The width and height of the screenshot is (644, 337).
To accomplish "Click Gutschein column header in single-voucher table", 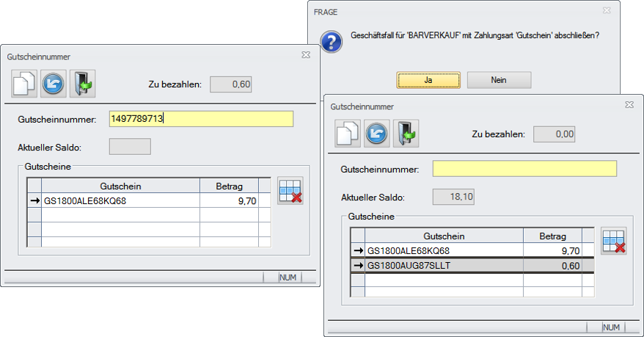I will [x=121, y=186].
